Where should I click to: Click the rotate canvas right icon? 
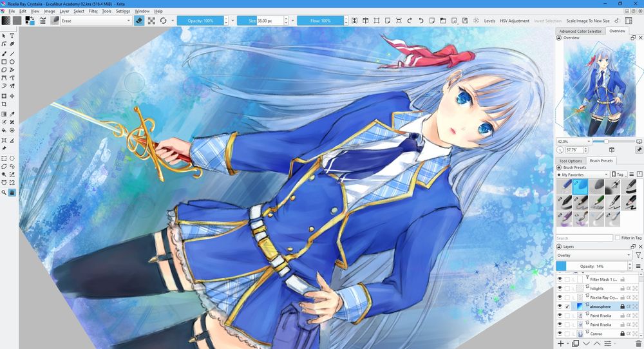point(410,21)
